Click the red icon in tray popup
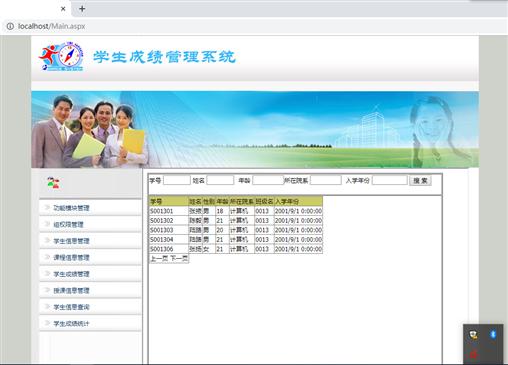Screen dimensions: 508x365 coord(473,354)
